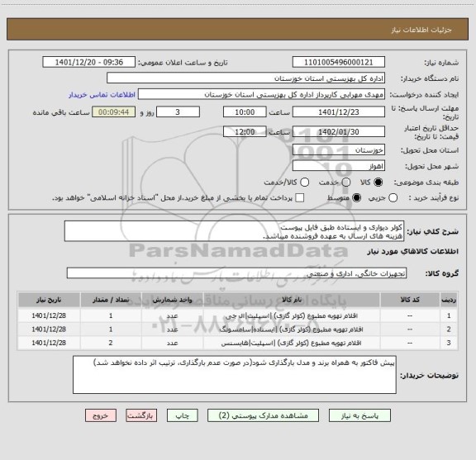The width and height of the screenshot is (476, 460).
Task: Click the price validity date 1402/01/30
Action: [x=339, y=131]
